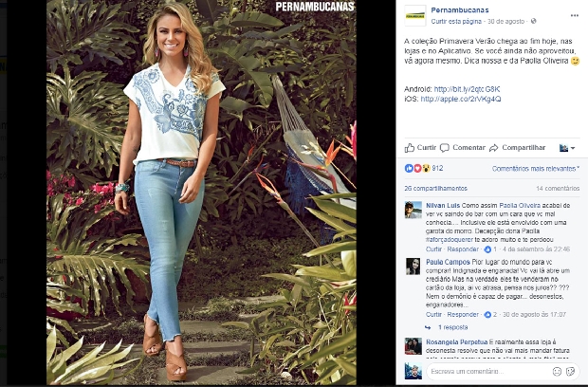Click the thumbs-up Curtir icon

(410, 148)
